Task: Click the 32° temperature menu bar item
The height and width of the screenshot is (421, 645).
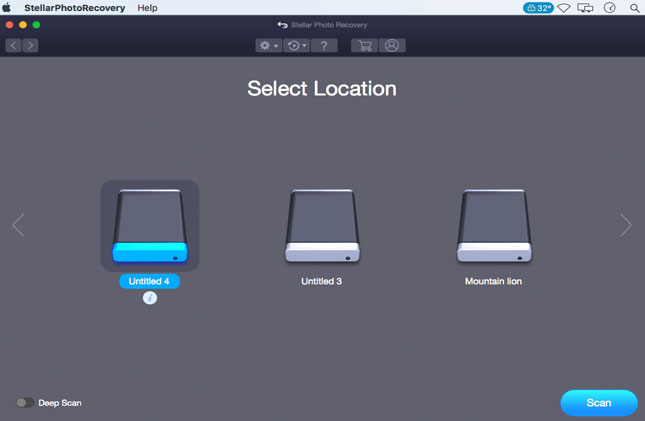Action: tap(538, 8)
